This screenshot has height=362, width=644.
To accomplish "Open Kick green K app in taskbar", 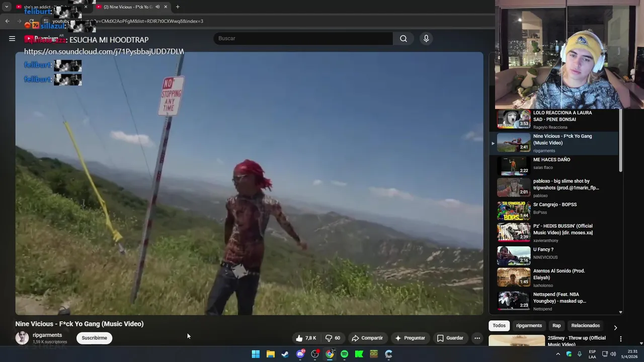I will 359,354.
